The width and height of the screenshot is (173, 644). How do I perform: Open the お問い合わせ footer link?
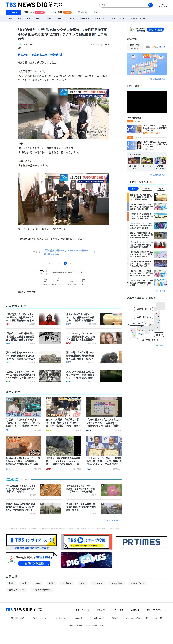click(99, 618)
